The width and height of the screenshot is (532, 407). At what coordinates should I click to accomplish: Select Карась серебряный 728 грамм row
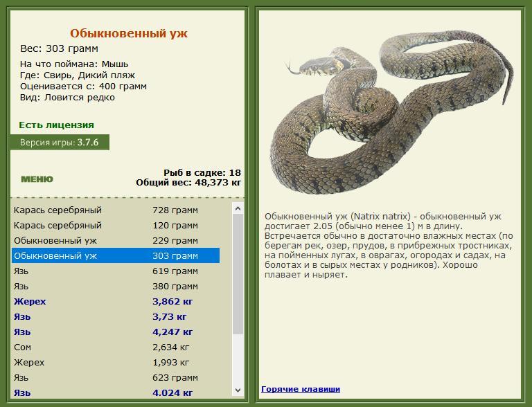(116, 210)
